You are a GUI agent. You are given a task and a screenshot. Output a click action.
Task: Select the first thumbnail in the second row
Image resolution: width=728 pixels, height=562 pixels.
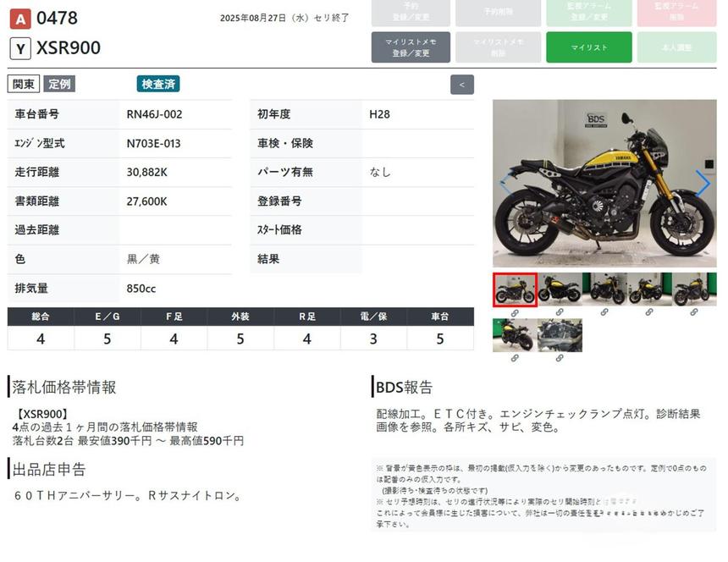click(515, 335)
